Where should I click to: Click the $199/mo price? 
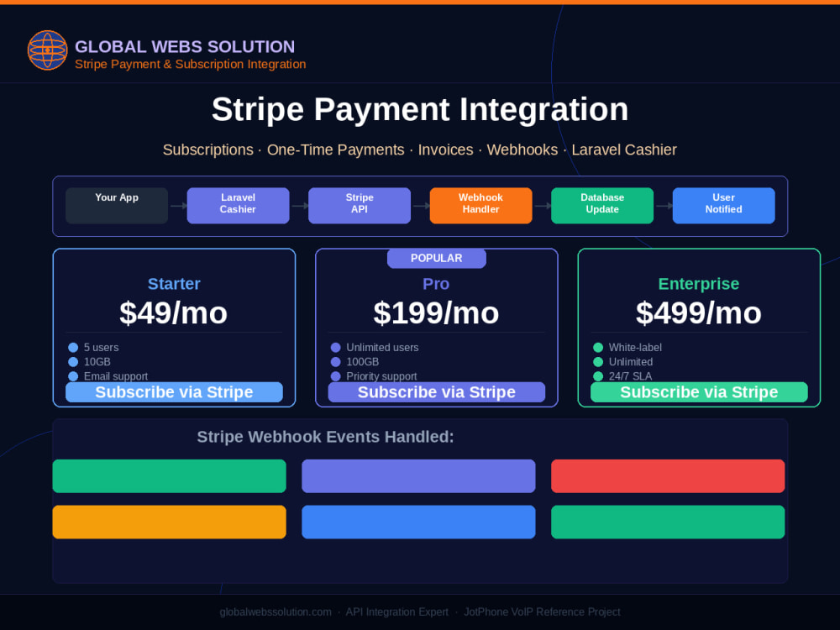click(x=436, y=312)
